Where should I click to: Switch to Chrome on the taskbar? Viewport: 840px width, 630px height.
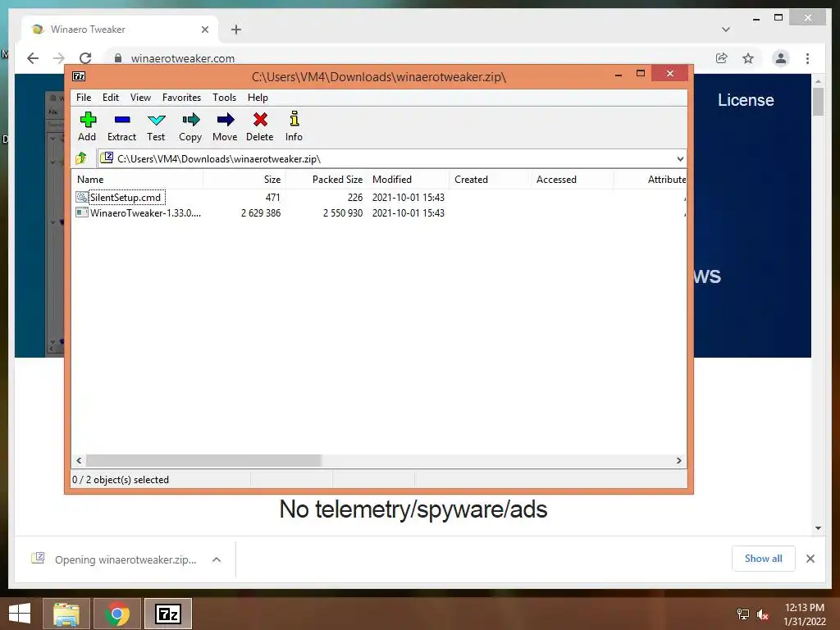click(117, 614)
